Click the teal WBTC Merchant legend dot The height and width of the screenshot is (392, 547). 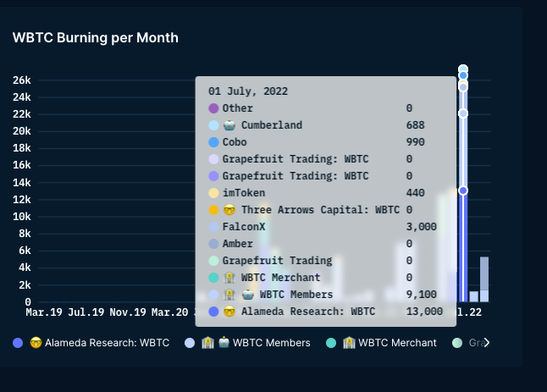(x=331, y=343)
